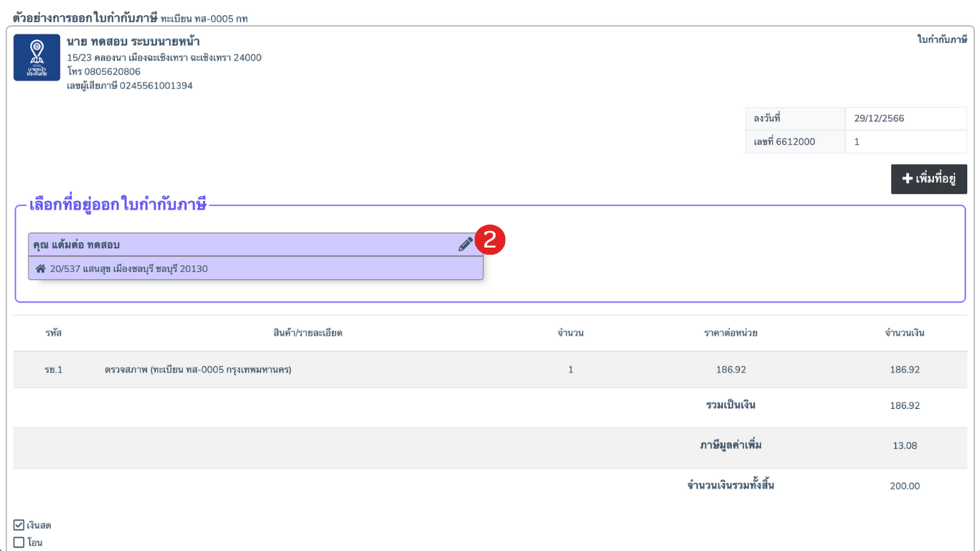Click the page title ตัวอย่างการออกใบกำกับภาษี
Screen dimensions: 980x551
[85, 18]
